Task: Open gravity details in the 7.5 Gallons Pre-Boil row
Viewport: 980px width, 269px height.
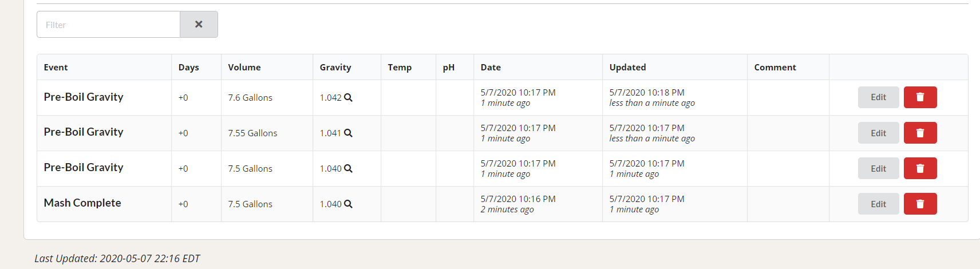Action: tap(348, 168)
